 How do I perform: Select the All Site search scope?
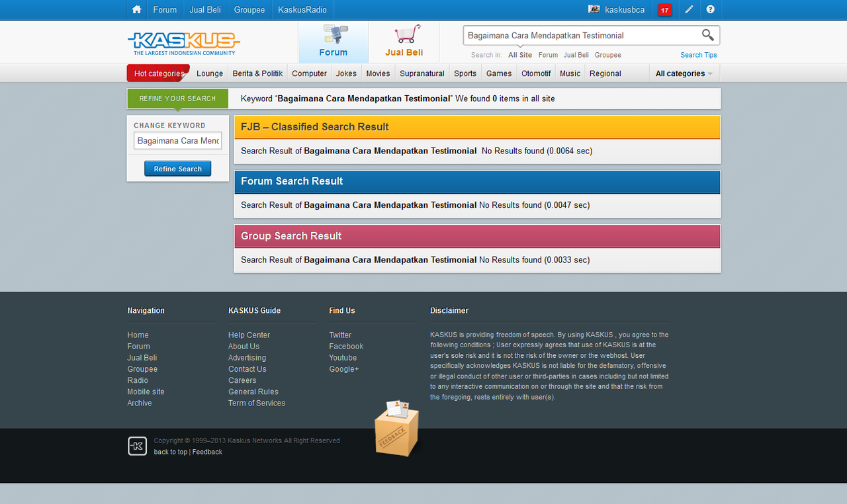click(x=520, y=55)
